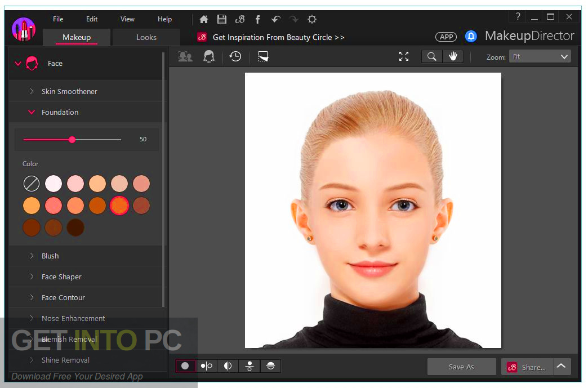The image size is (588, 388).
Task: Click the MakeupDirector lipstick logo
Action: 24,30
